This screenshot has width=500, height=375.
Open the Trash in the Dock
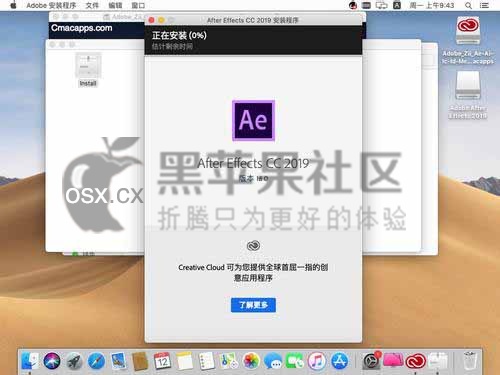[x=470, y=360]
